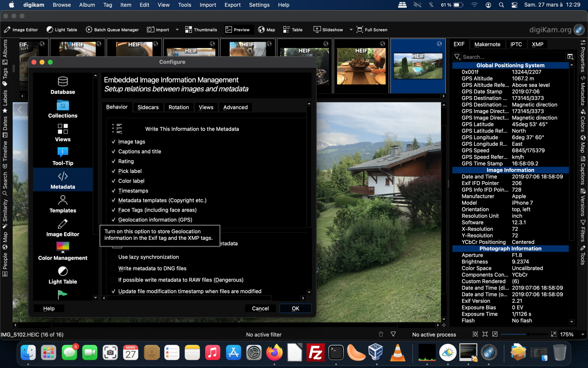This screenshot has width=588, height=368.
Task: Select the Templates page in Configure dialog
Action: click(62, 205)
